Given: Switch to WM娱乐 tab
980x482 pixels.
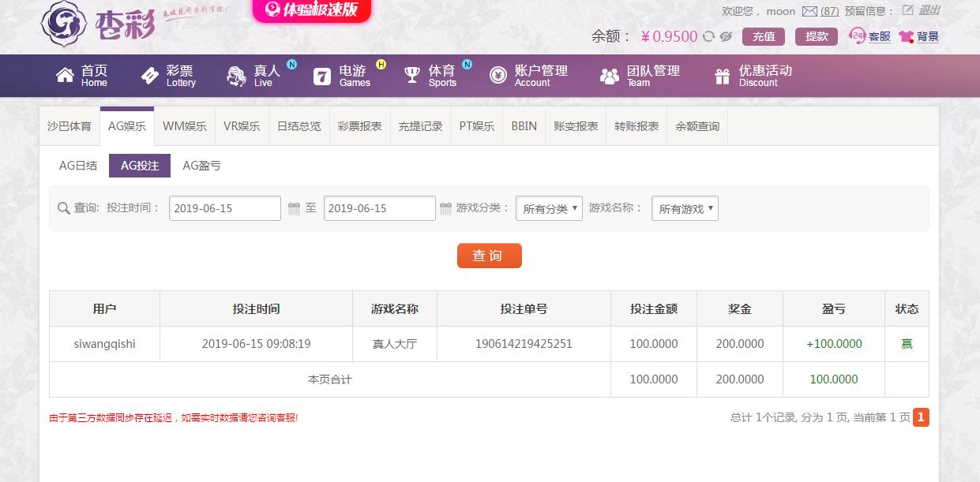Looking at the screenshot, I should point(185,126).
